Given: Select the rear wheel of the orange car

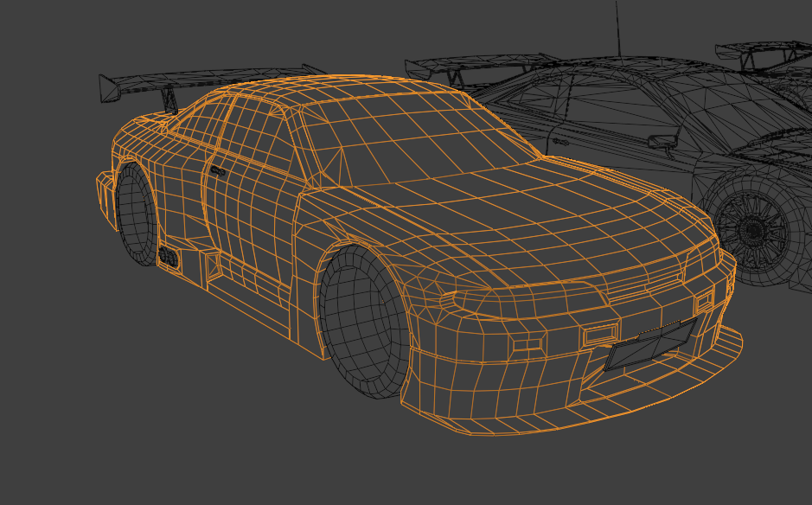Looking at the screenshot, I should (x=137, y=214).
